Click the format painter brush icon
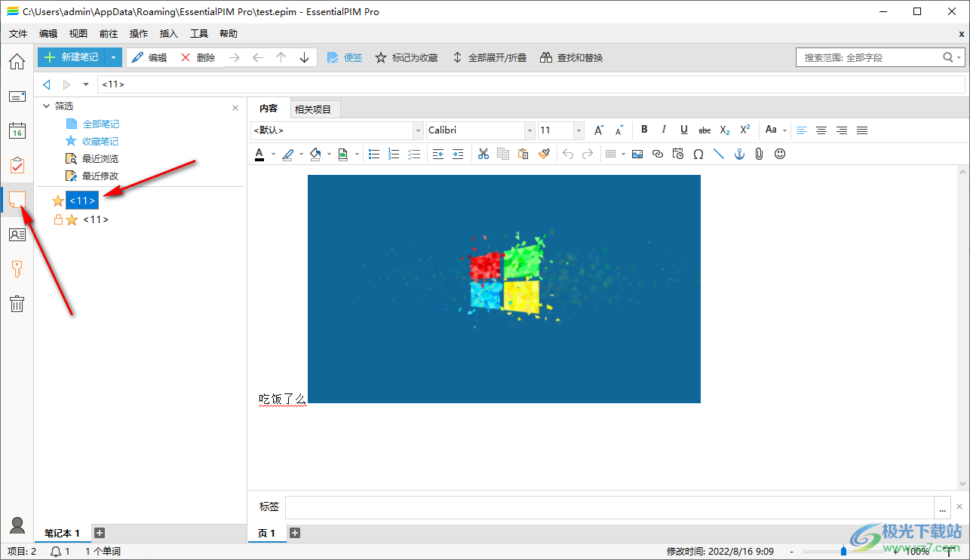Screen dimensions: 970x560 click(x=543, y=154)
